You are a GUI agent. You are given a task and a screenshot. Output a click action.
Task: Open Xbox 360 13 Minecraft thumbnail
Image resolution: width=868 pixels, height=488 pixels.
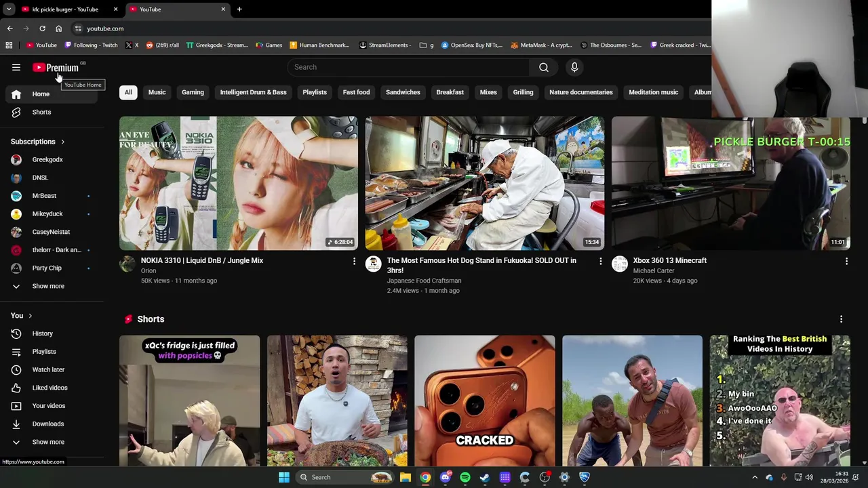(x=731, y=183)
